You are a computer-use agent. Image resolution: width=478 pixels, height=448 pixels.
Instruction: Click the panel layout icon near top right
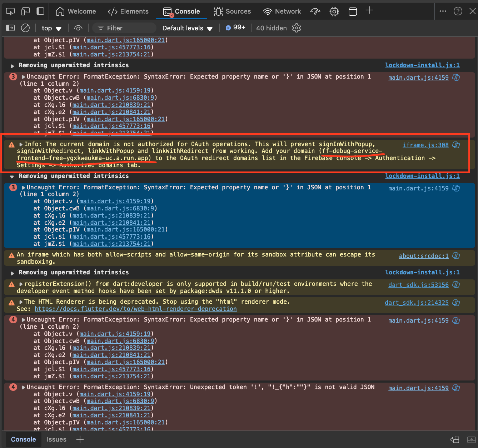pyautogui.click(x=353, y=11)
